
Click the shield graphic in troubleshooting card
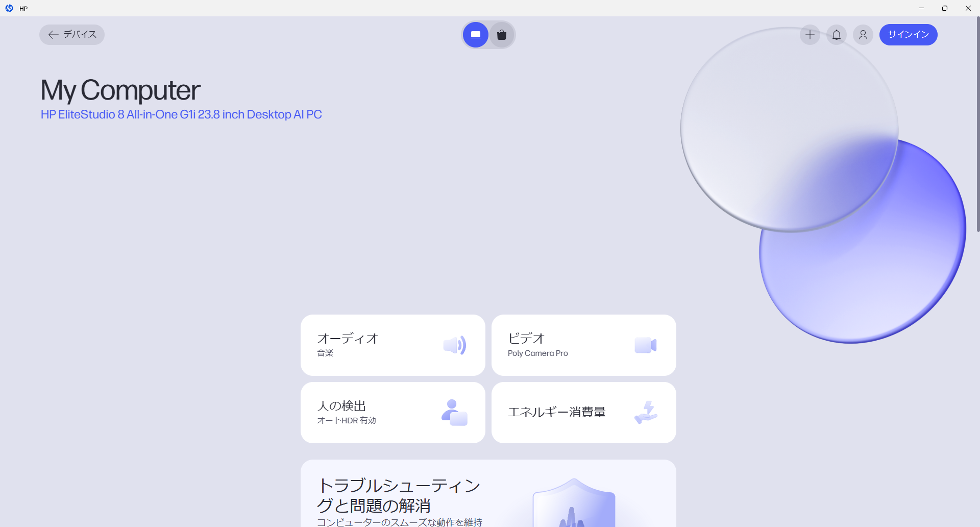click(574, 503)
